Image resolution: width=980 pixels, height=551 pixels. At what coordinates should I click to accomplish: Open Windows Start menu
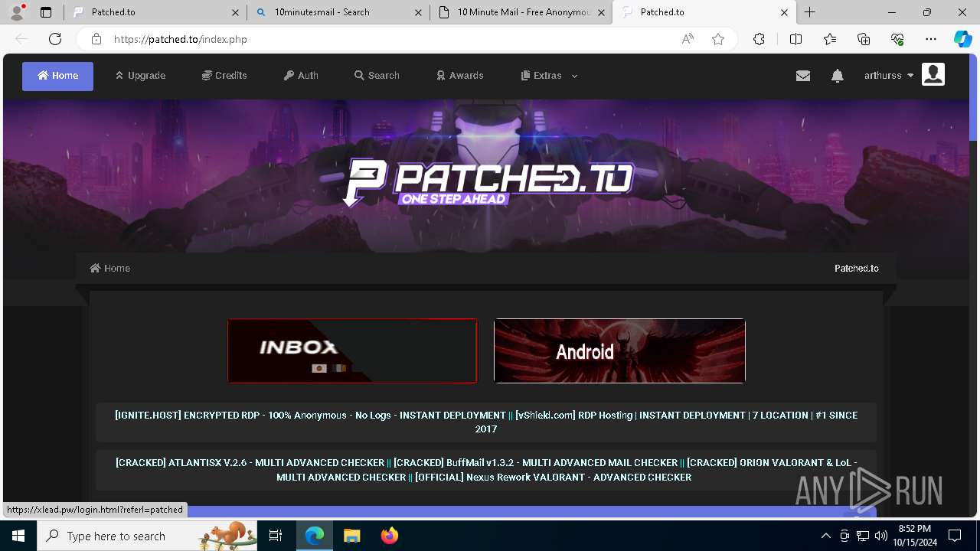[18, 536]
